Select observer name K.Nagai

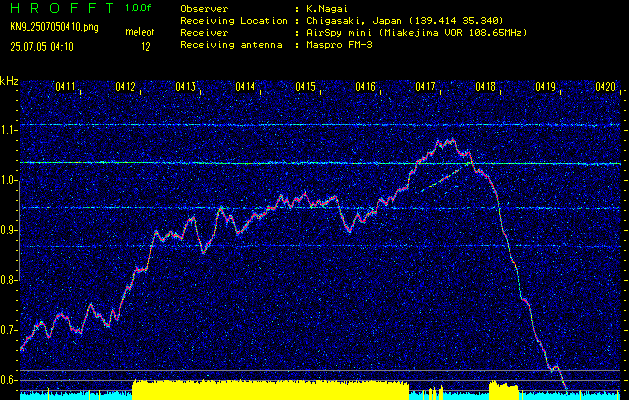pos(327,9)
